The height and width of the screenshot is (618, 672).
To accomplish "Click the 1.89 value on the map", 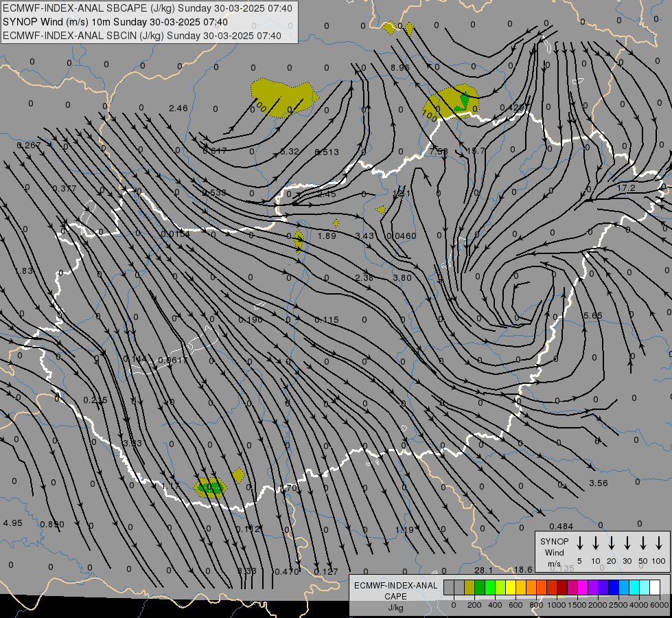I will [x=327, y=236].
